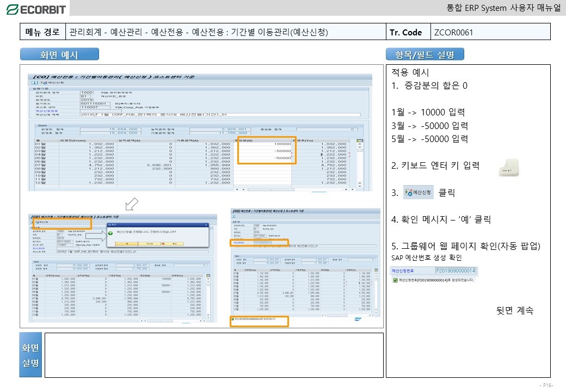Open the table settings icon in top SAP grid
Viewport: 566px width, 392px height.
click(360, 141)
